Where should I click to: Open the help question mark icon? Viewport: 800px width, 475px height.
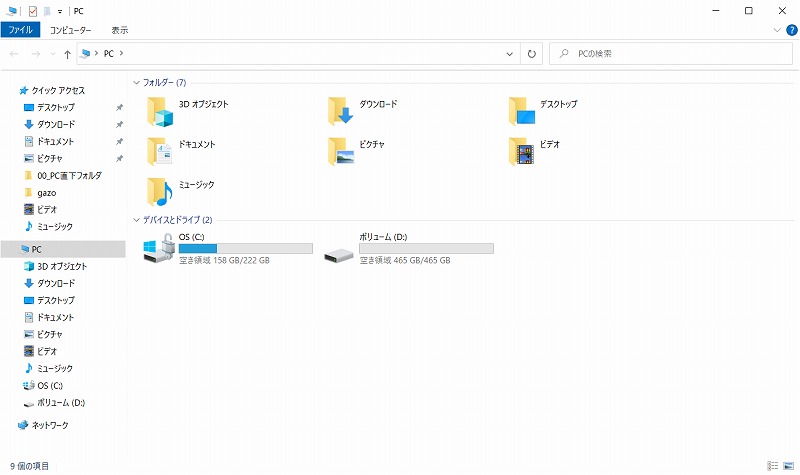click(791, 30)
